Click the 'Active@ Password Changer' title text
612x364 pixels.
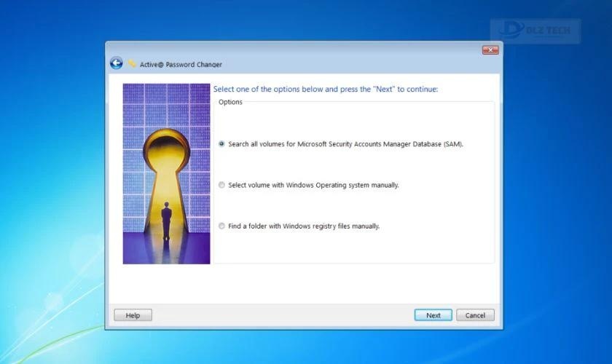pos(181,64)
